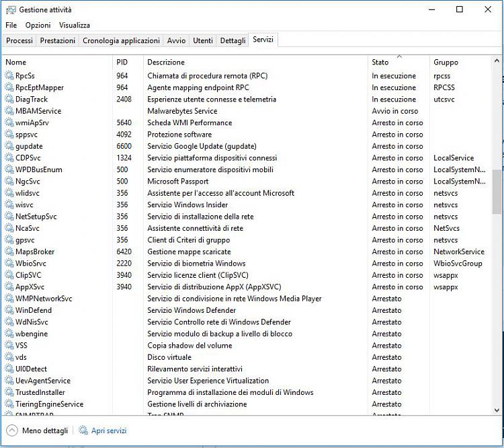Screen dimensions: 504x448
Task: Click the TrustedInstaller gear icon
Action: [x=9, y=392]
